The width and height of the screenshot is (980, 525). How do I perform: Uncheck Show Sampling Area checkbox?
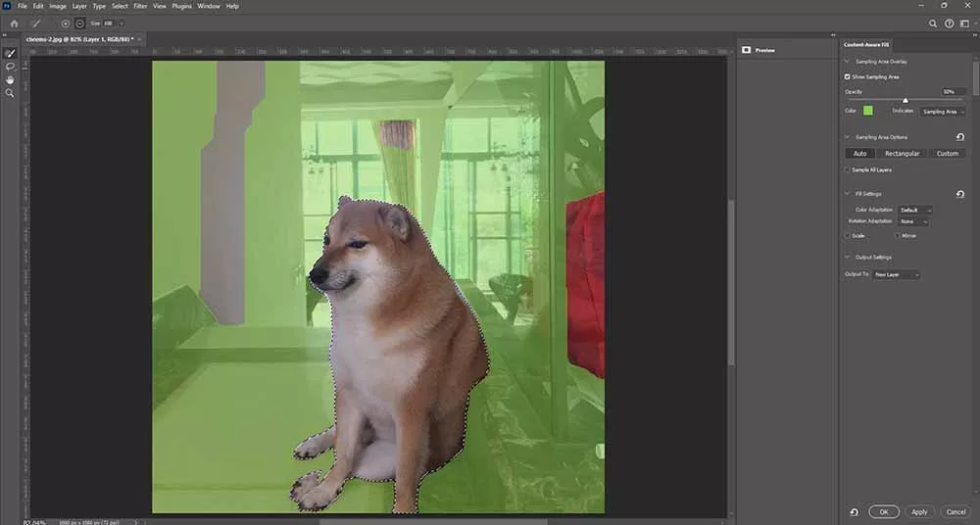848,76
